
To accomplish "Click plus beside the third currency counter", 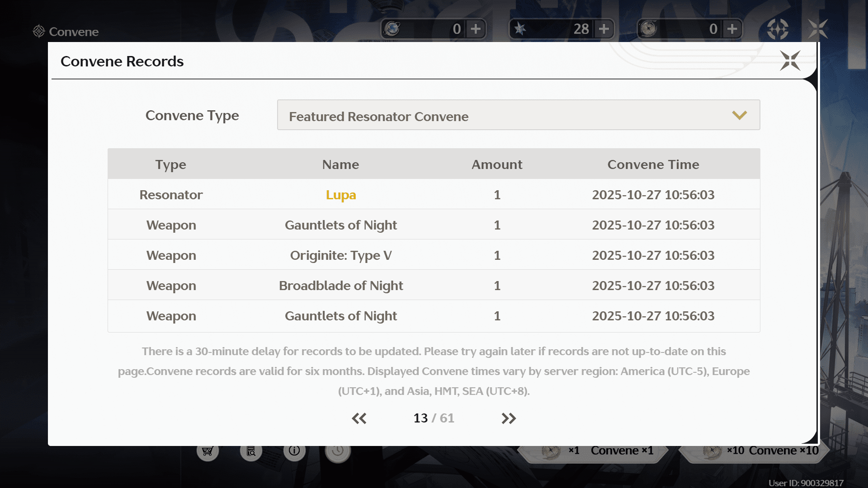I will click(x=732, y=29).
